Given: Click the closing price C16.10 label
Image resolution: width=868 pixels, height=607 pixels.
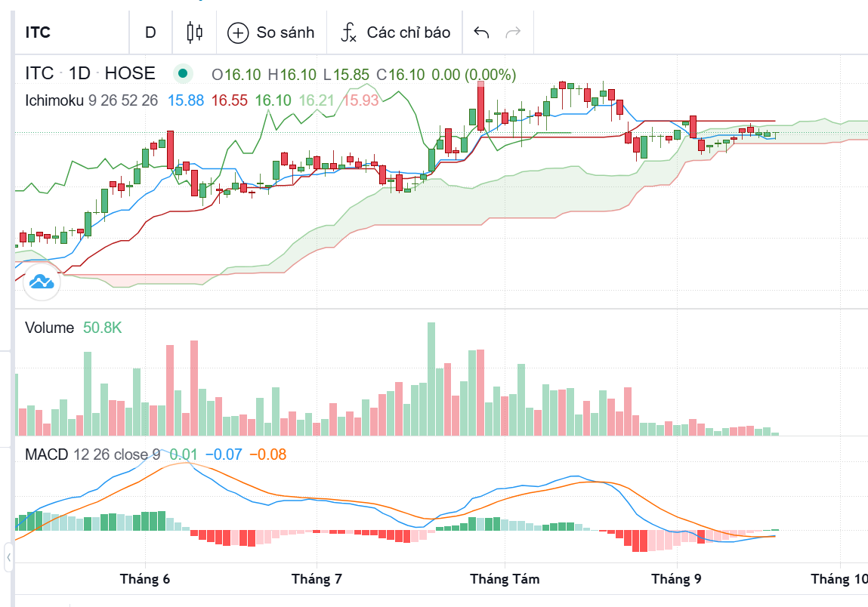Looking at the screenshot, I should tap(400, 74).
